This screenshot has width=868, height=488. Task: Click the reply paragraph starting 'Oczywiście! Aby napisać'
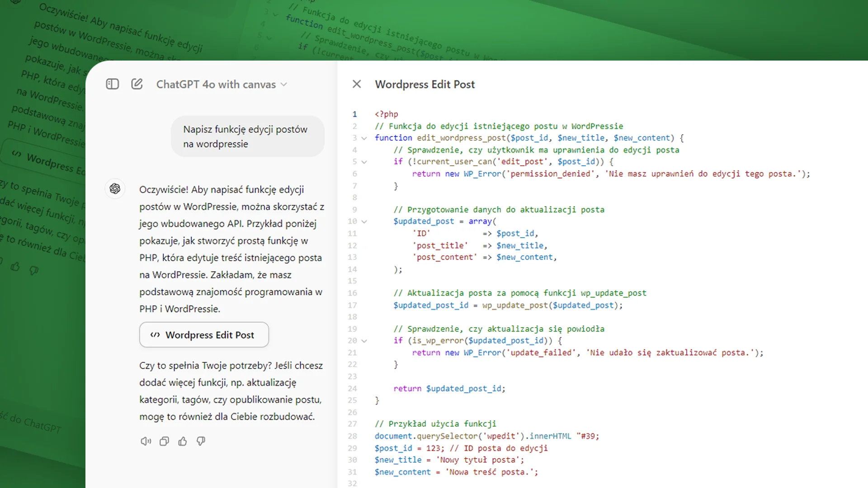coord(231,249)
